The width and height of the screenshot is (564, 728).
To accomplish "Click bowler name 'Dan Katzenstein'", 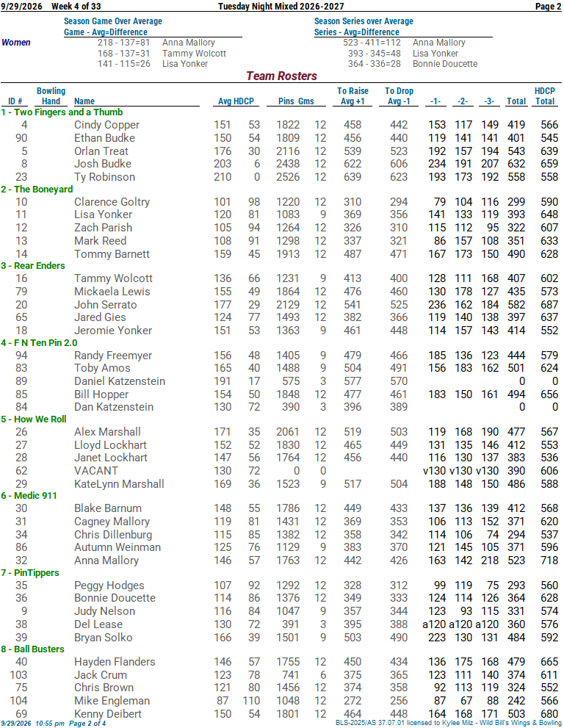I will click(114, 407).
